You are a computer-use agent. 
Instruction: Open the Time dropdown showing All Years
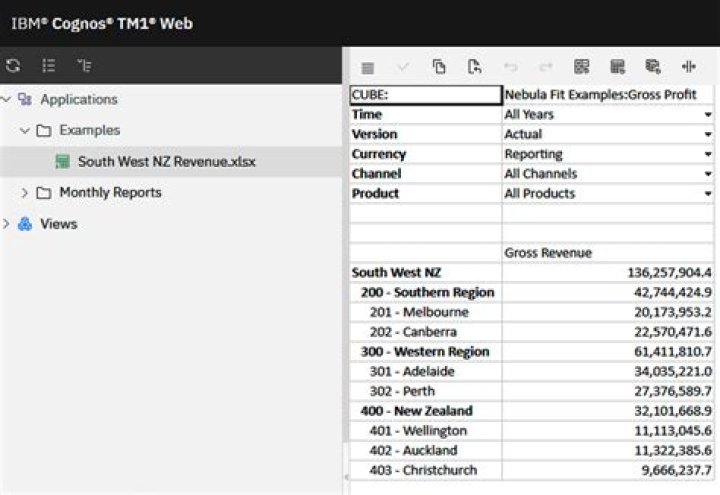tap(708, 115)
